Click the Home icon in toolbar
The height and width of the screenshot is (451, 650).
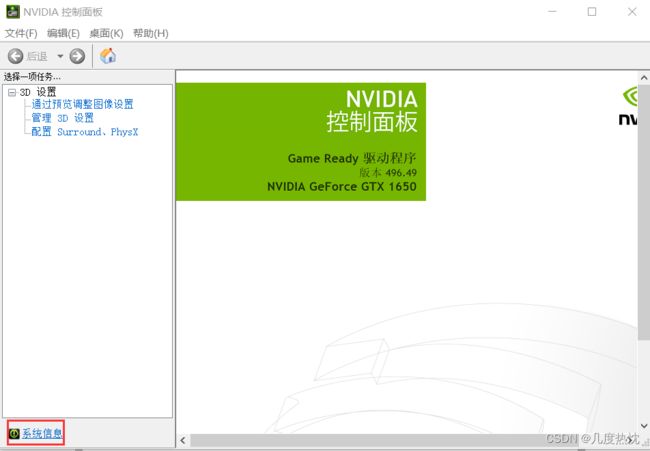click(108, 56)
